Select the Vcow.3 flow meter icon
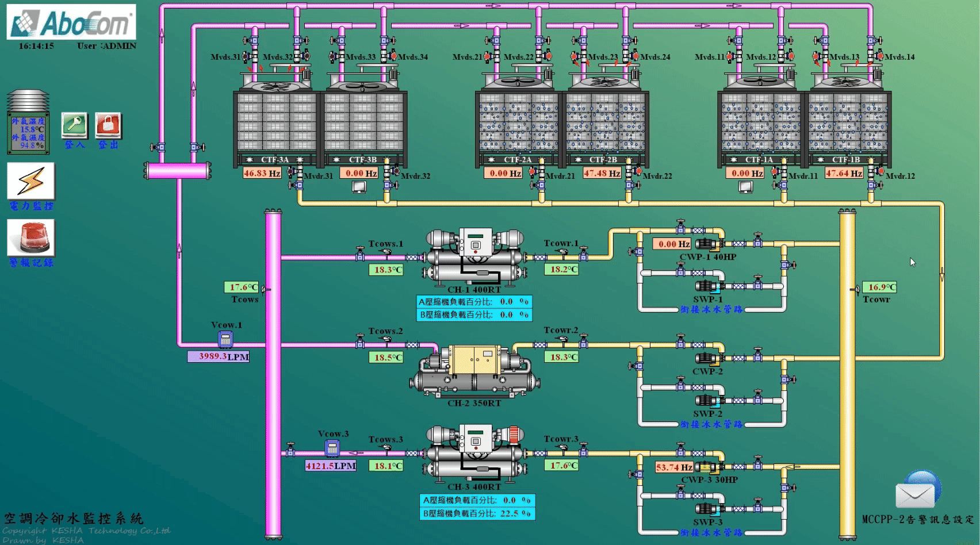 pos(332,448)
